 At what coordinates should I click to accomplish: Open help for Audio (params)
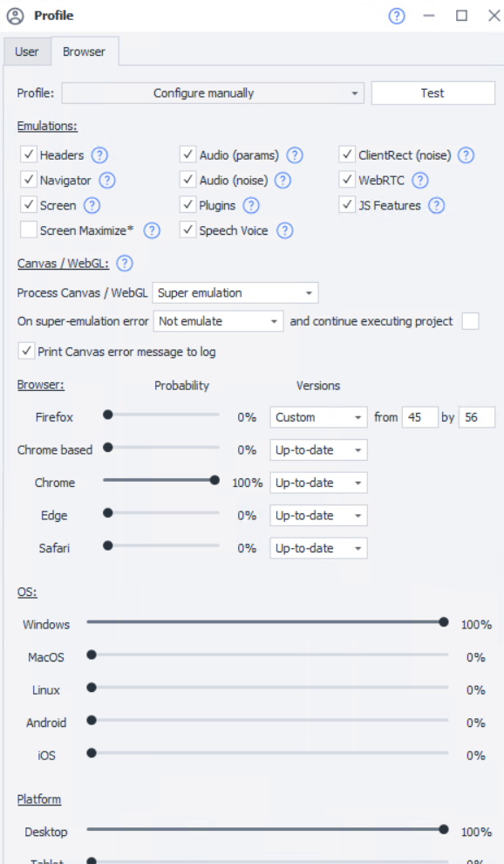point(295,155)
